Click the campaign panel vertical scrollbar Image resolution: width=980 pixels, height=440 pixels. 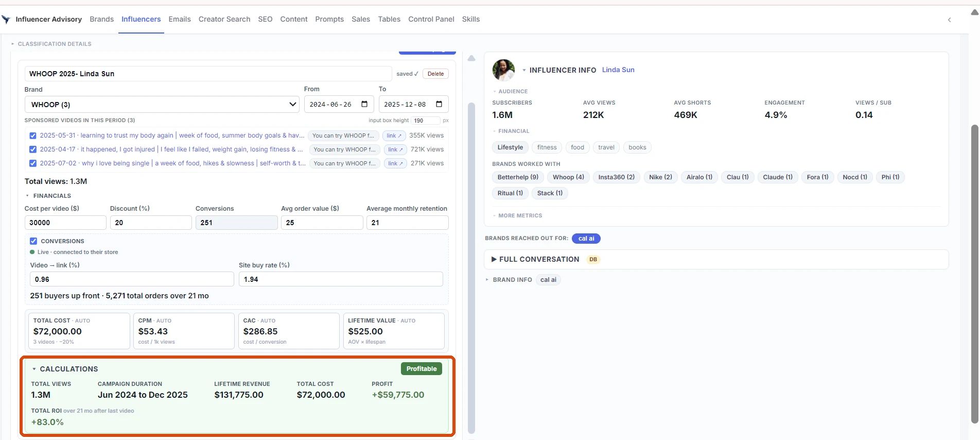coord(471,268)
